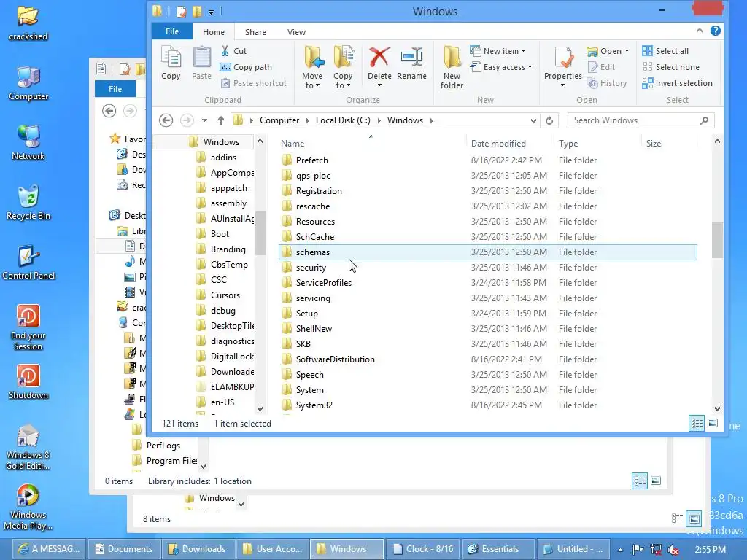Open New item dropdown
This screenshot has height=560, width=747.
(498, 51)
